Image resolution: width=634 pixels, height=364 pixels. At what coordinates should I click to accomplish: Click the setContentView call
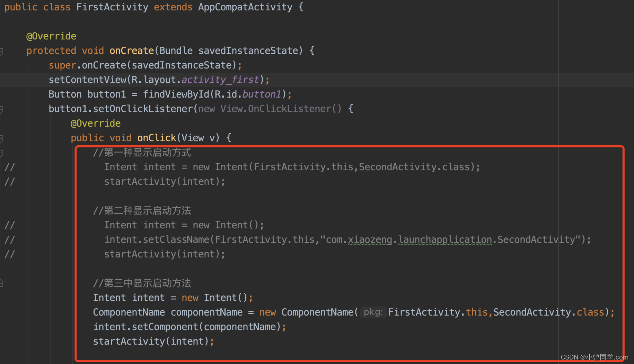pyautogui.click(x=87, y=80)
